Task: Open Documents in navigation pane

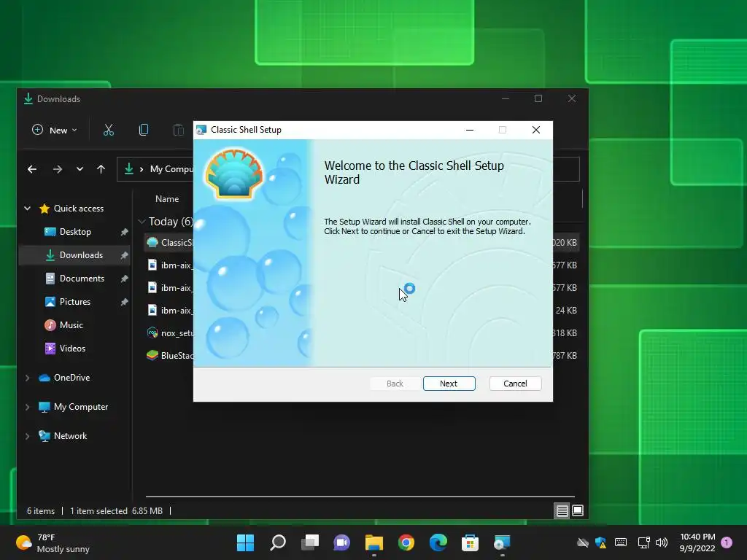Action: click(82, 279)
